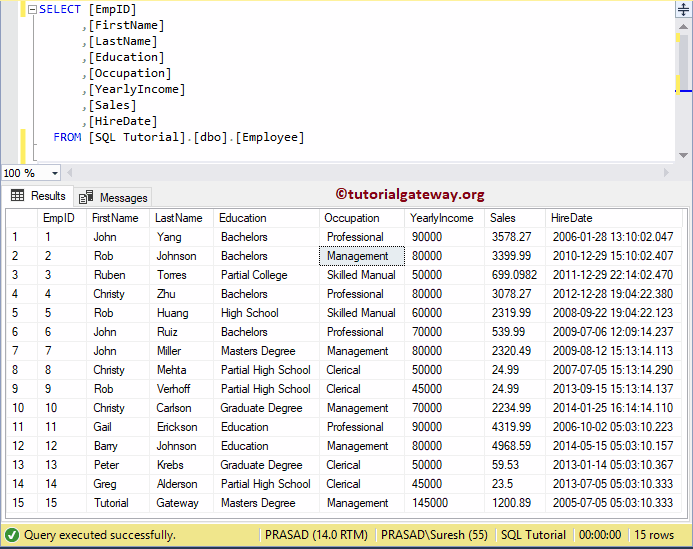Select row header 15 in results
693x549 pixels.
tap(21, 503)
